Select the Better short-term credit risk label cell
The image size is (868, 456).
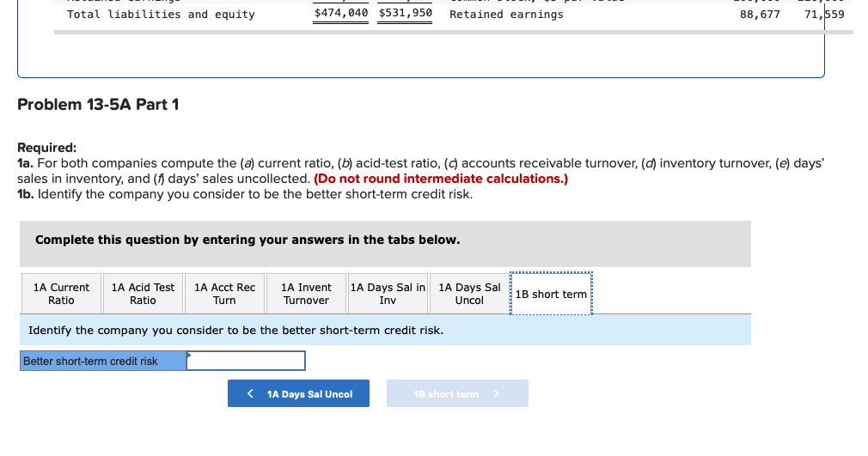pyautogui.click(x=103, y=361)
